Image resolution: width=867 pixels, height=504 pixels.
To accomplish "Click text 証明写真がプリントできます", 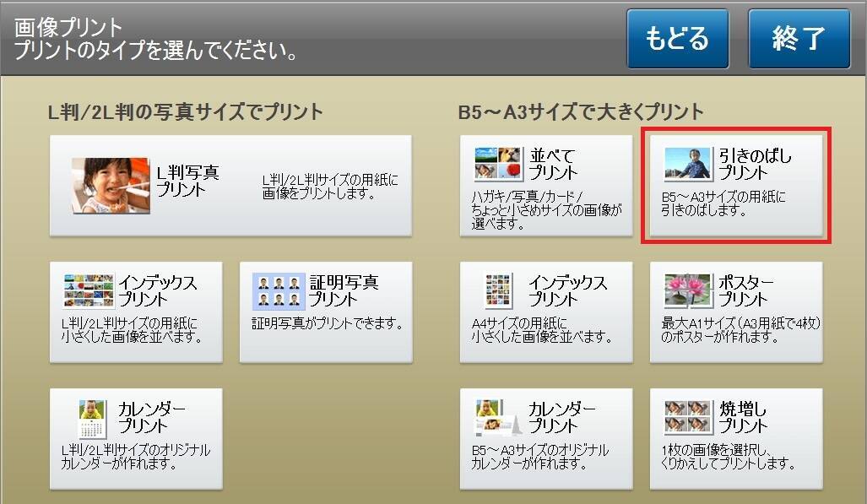I will (x=328, y=323).
